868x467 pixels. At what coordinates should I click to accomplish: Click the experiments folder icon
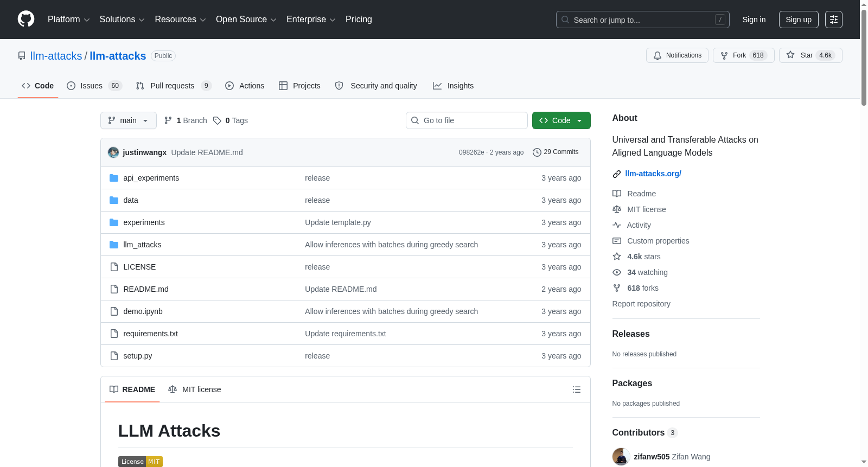(x=114, y=222)
